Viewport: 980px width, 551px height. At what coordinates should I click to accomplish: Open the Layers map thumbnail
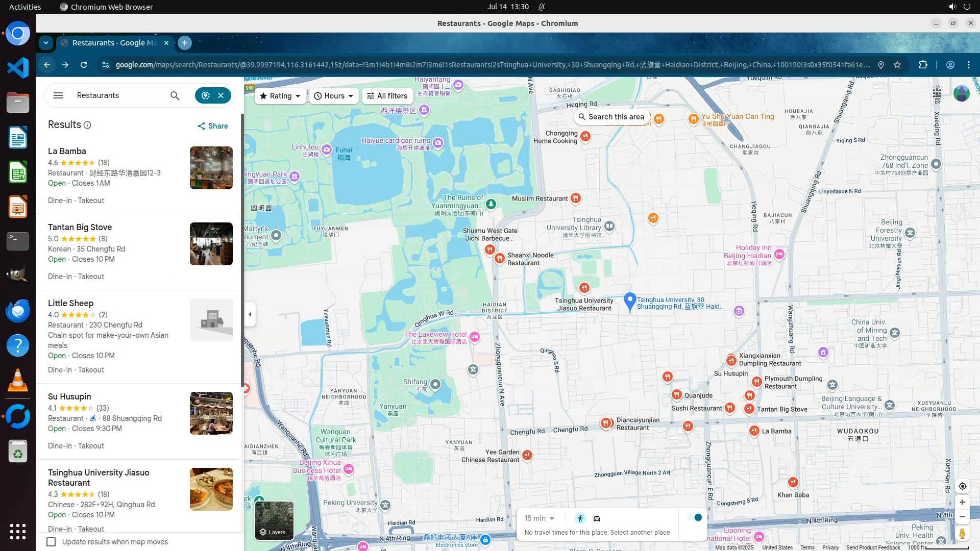274,520
